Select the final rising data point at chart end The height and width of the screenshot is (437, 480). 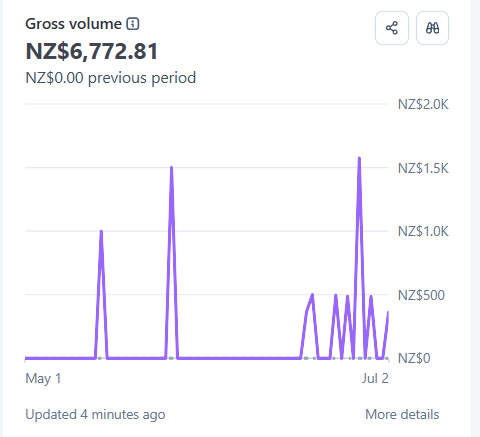coord(388,312)
